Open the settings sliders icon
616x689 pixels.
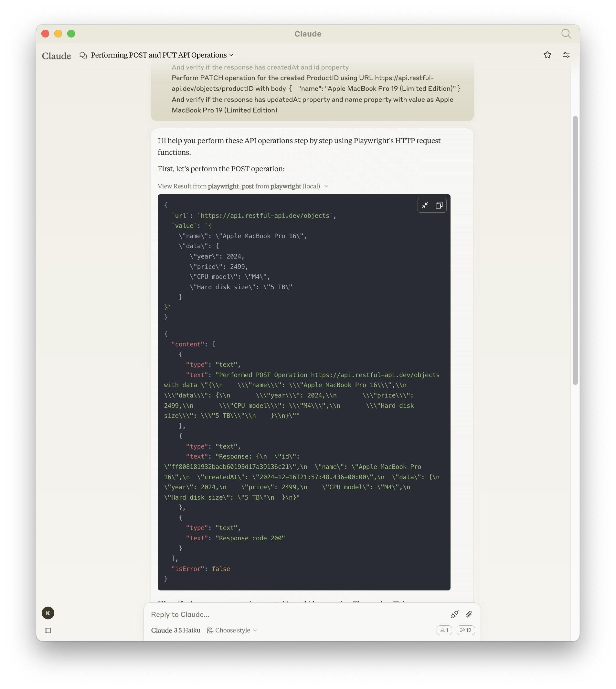(566, 55)
